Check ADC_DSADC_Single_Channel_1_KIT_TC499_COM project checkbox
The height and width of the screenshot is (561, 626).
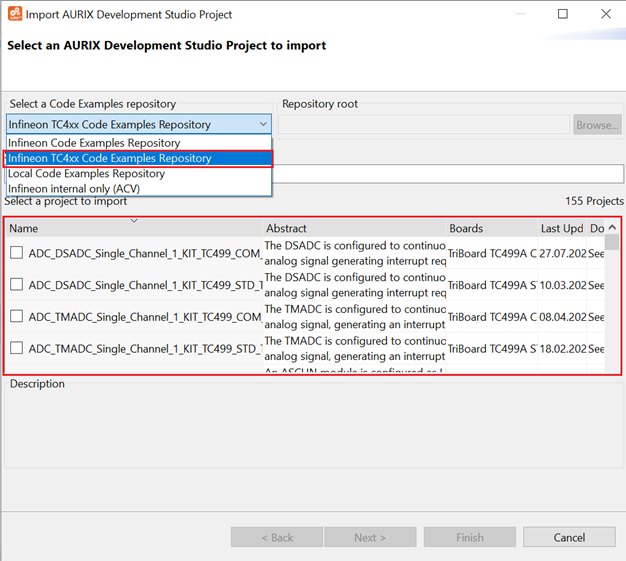pos(16,253)
